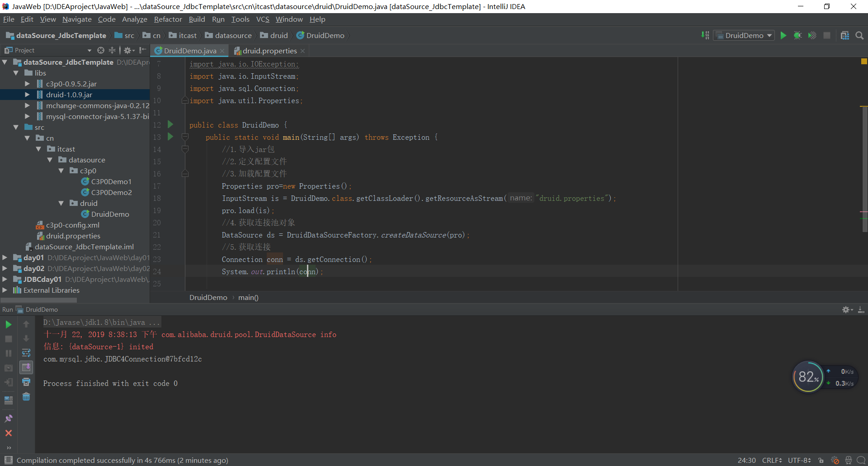Collapse all in Project panel
The height and width of the screenshot is (466, 868).
[x=112, y=50]
